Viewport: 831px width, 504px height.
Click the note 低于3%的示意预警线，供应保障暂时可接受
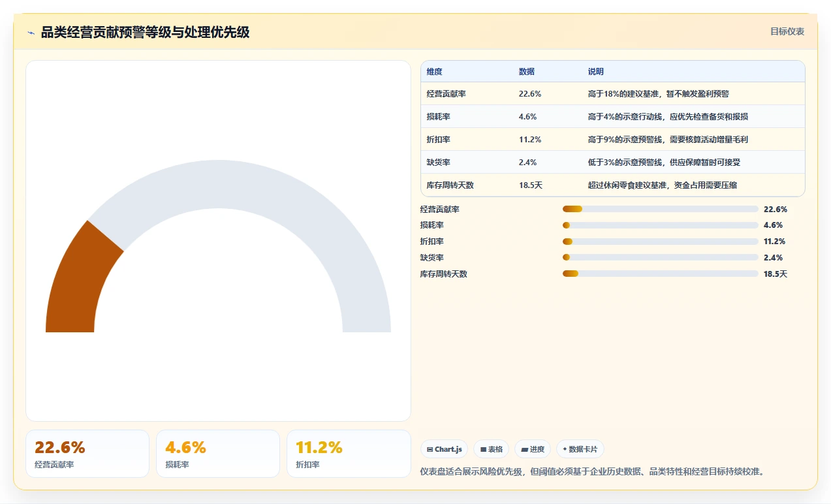[x=664, y=162]
